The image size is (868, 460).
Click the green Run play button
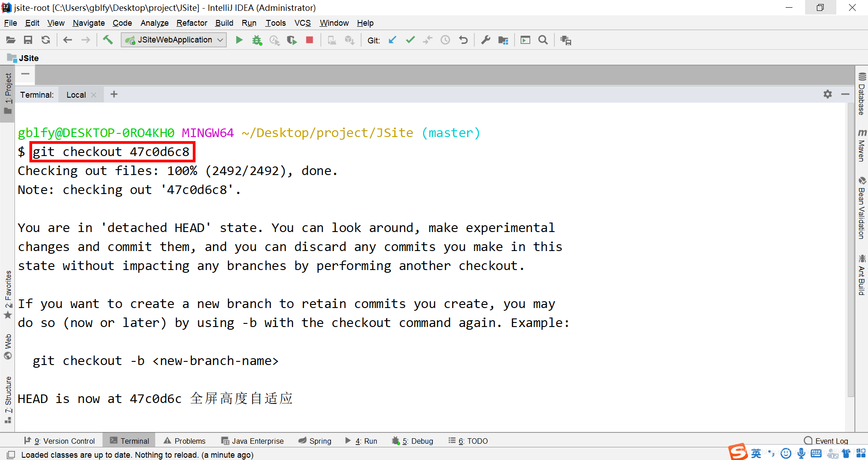[239, 40]
